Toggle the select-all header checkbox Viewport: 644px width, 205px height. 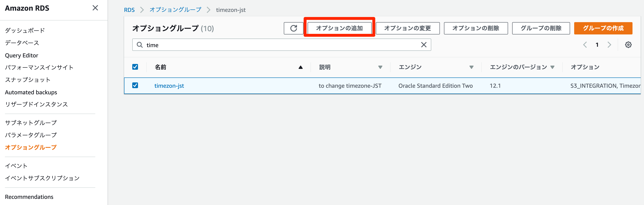[x=135, y=67]
